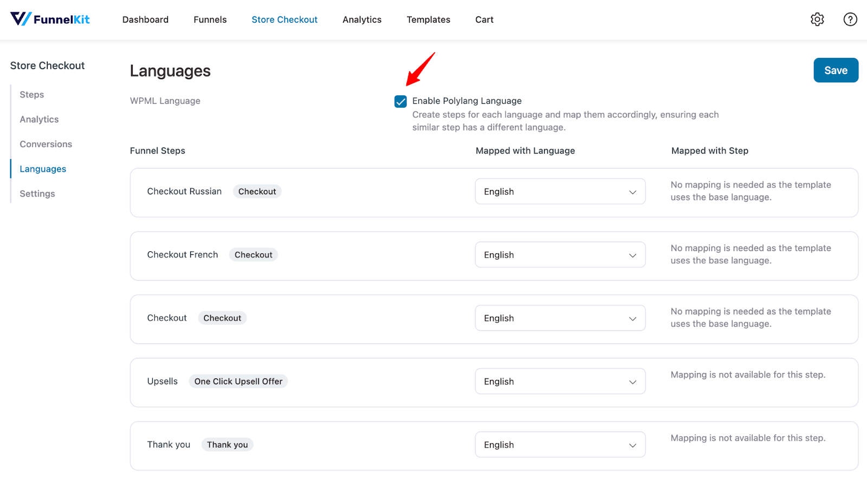Open Conversions in the sidebar
867x504 pixels.
click(x=46, y=145)
